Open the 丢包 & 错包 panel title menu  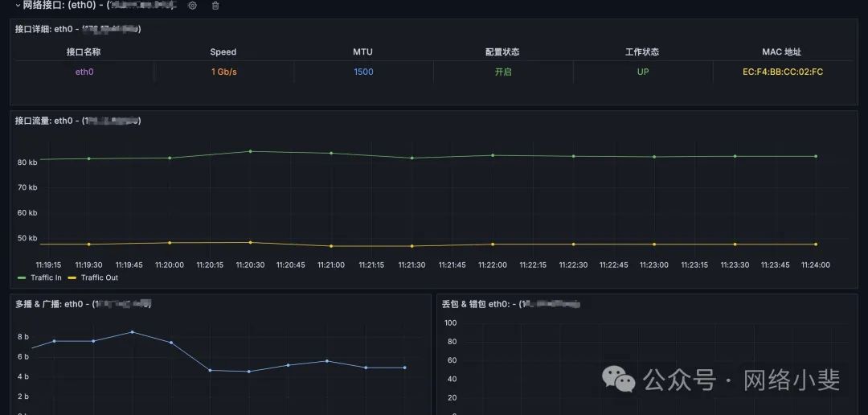pyautogui.click(x=510, y=304)
